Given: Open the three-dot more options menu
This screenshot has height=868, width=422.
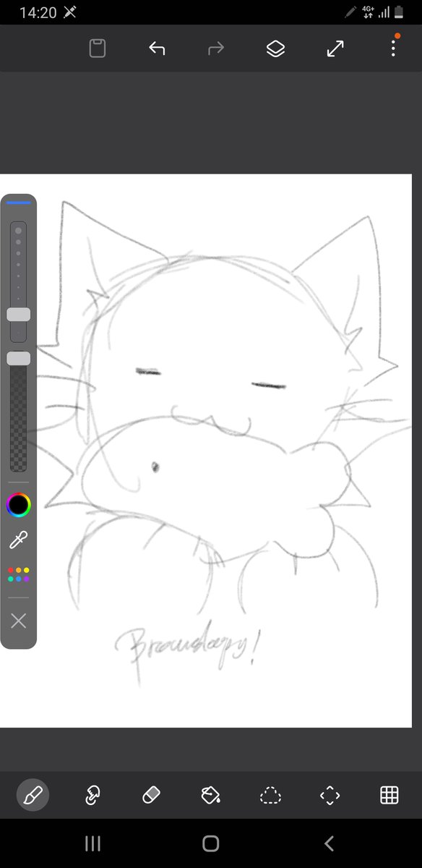Looking at the screenshot, I should pyautogui.click(x=394, y=48).
